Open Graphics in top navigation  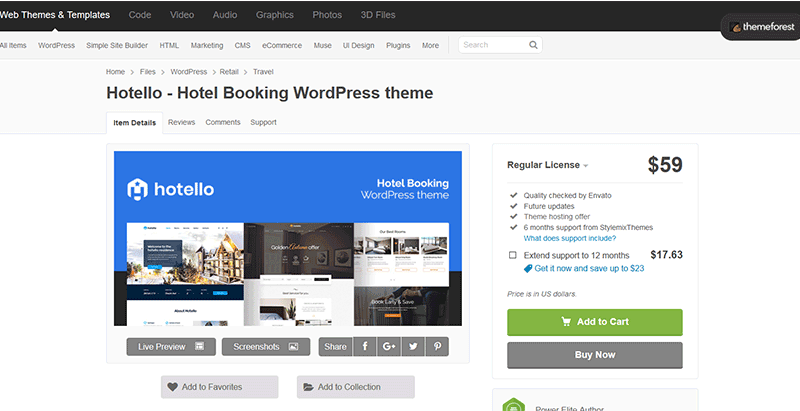[275, 15]
